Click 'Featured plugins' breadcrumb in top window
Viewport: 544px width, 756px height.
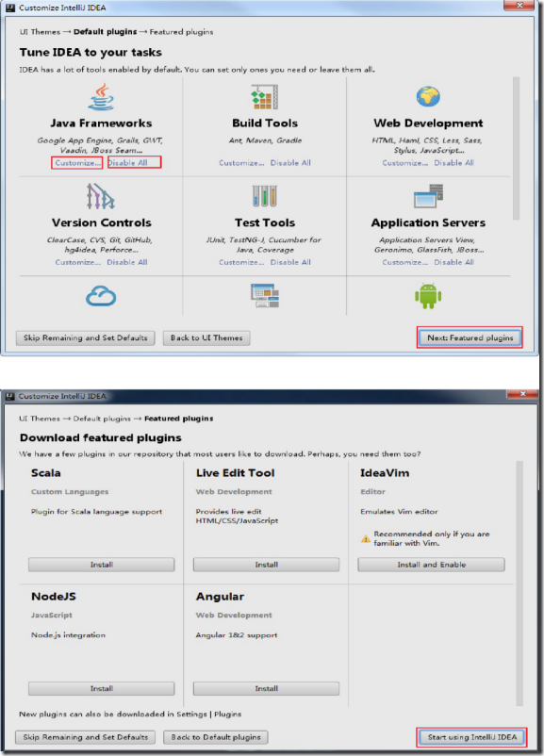(x=181, y=32)
